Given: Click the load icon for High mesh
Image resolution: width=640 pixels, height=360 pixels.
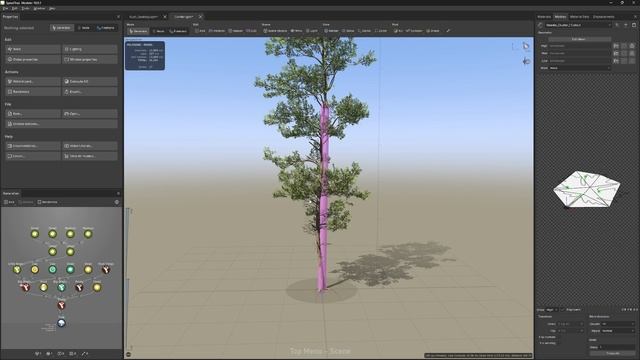Looking at the screenshot, I should coord(616,46).
